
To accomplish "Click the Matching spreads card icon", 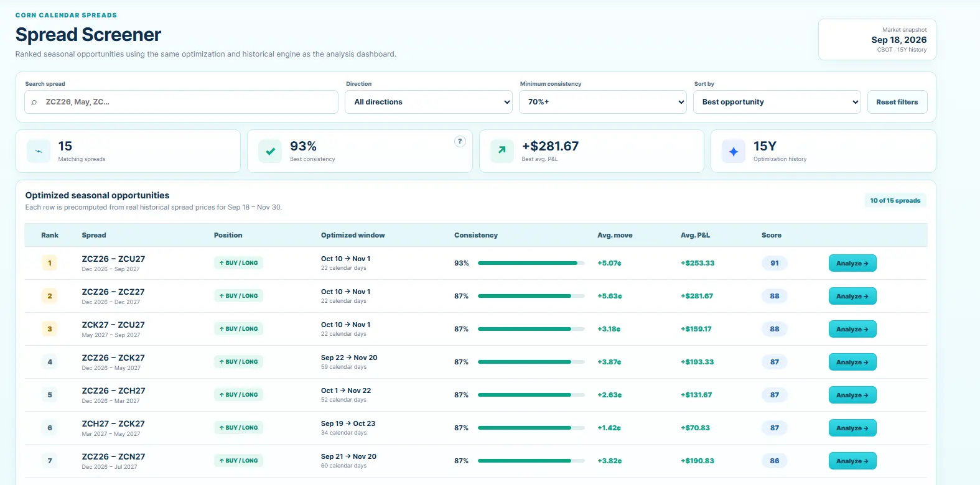I will pos(39,151).
